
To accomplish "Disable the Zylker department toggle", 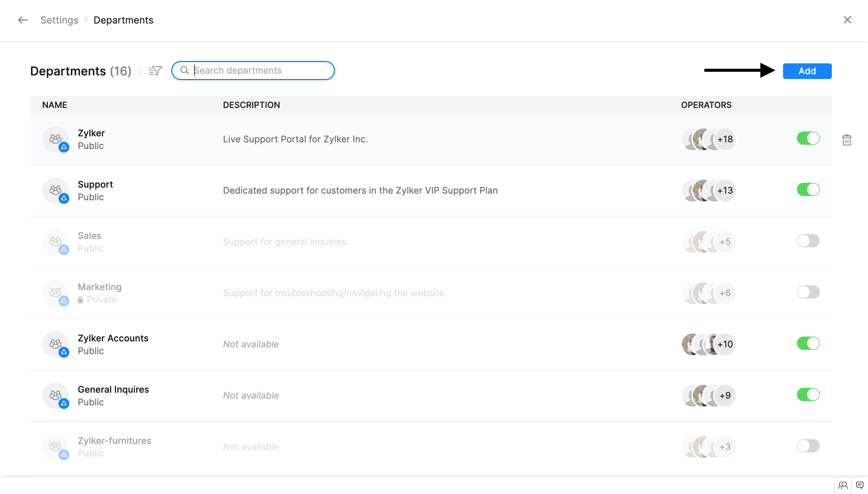I will pos(808,138).
